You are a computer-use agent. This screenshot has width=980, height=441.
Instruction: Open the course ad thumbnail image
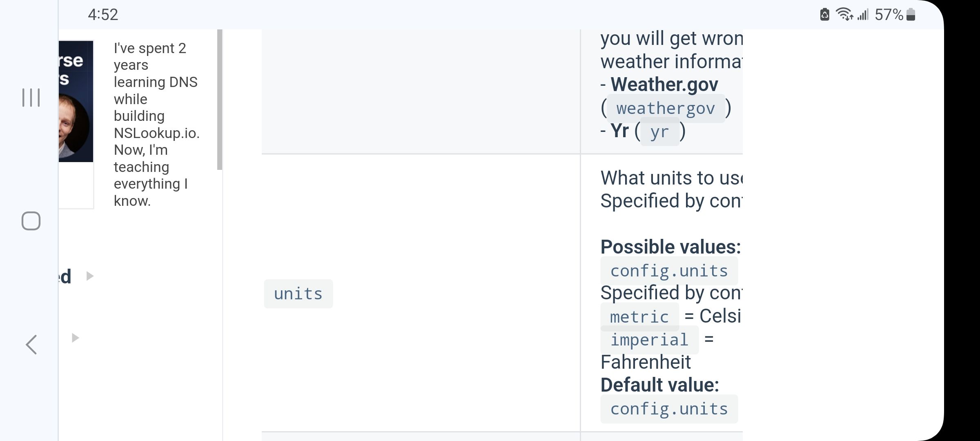[76, 101]
